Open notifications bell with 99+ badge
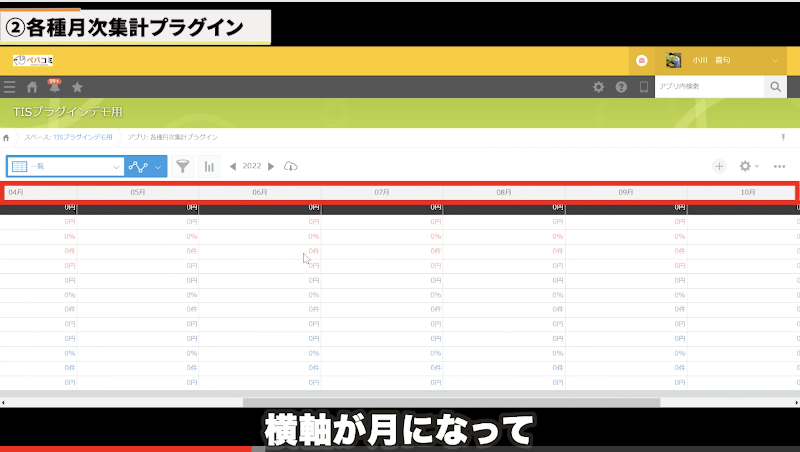 coord(54,87)
